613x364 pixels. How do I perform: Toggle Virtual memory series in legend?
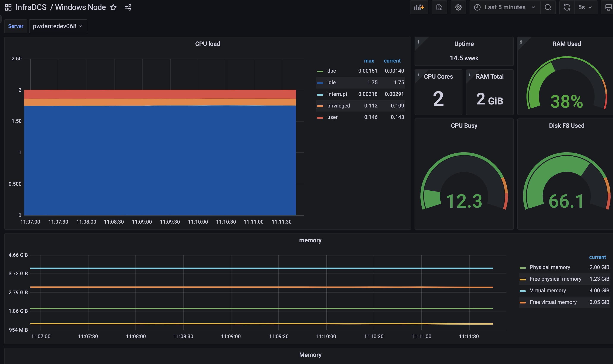click(x=548, y=290)
